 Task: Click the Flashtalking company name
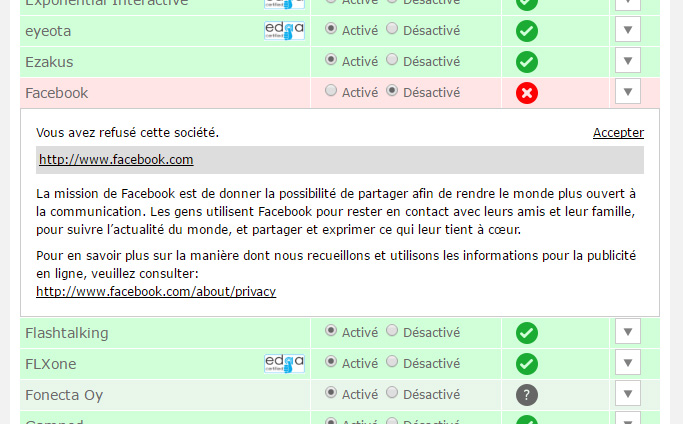coord(67,333)
